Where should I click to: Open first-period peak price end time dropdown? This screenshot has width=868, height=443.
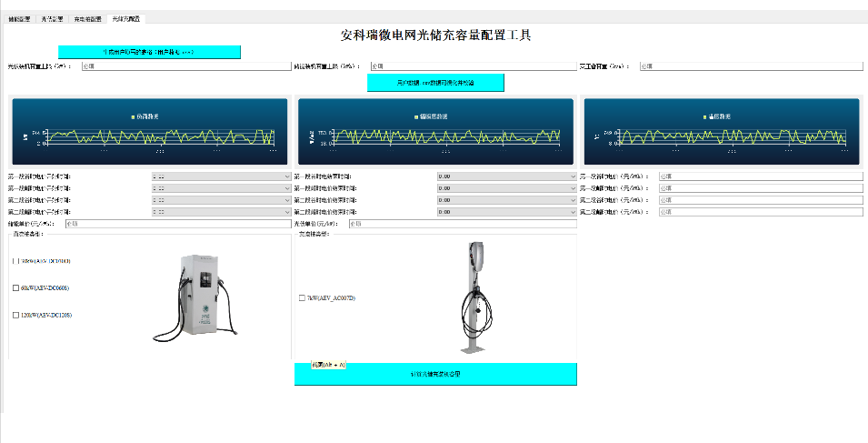(507, 188)
